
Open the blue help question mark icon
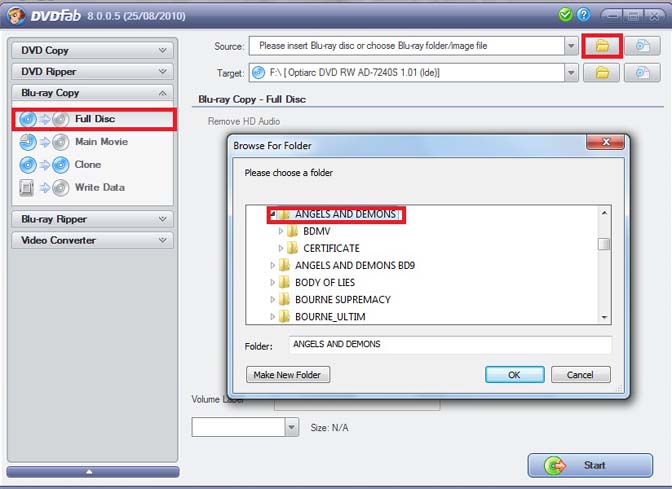583,15
